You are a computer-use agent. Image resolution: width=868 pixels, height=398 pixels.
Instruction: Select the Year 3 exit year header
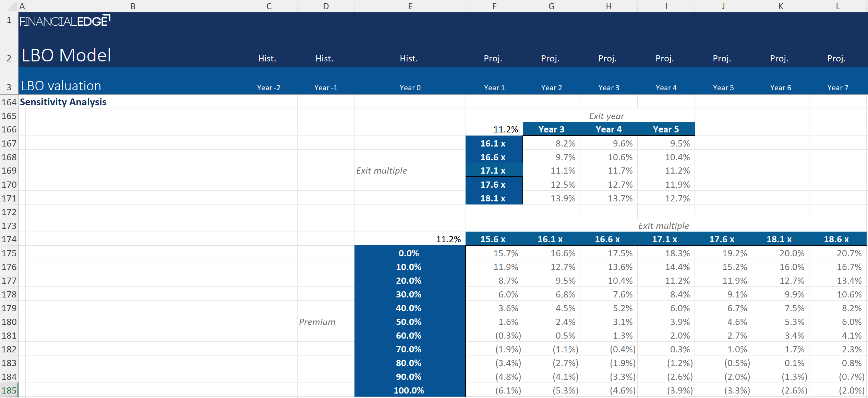tap(551, 129)
